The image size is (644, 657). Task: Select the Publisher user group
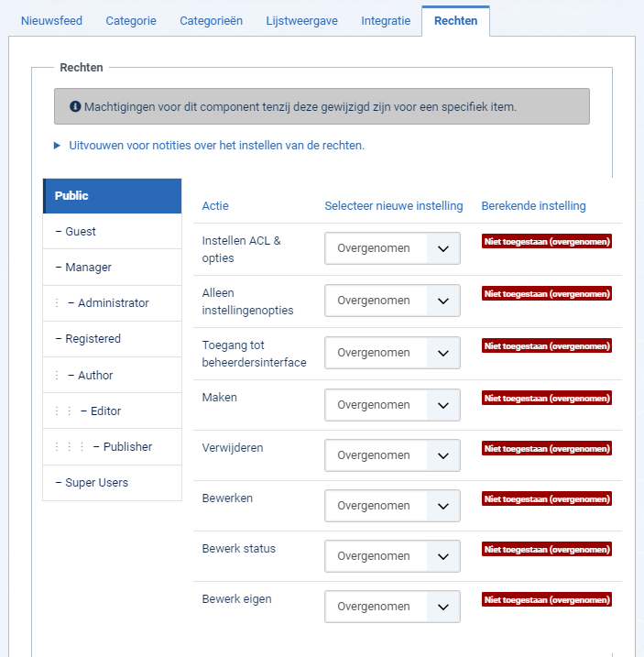click(x=113, y=446)
